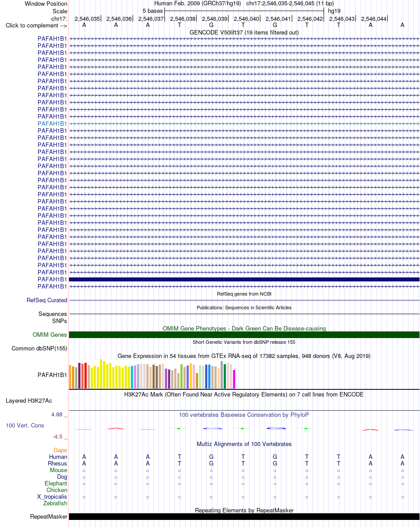This screenshot has height=527, width=420.
Task: Open the 'RefSeq genes from NCBI' track title
Action: 244,294
